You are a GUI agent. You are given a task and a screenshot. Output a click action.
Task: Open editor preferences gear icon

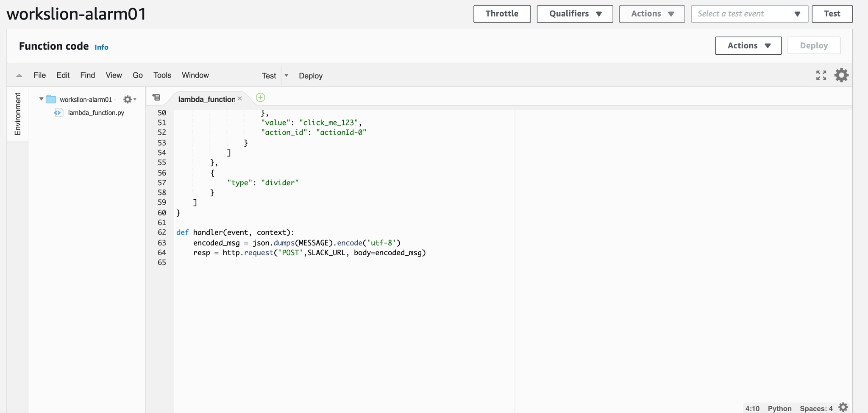(x=841, y=75)
